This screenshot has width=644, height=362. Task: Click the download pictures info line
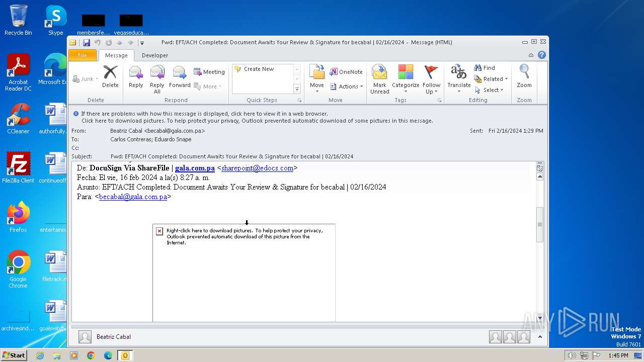pos(257,121)
